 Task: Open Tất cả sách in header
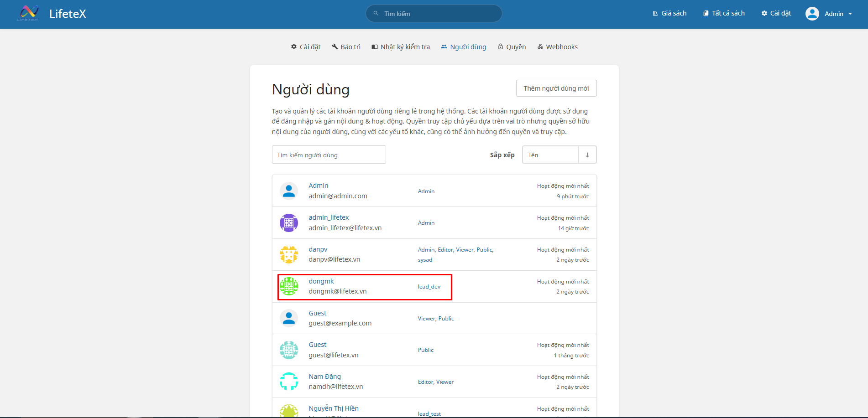click(724, 14)
